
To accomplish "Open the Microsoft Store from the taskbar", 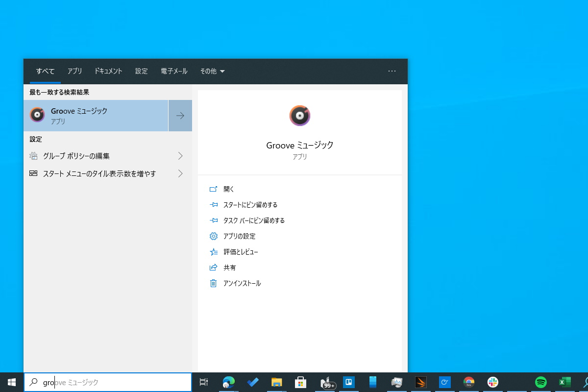I will (x=300, y=382).
